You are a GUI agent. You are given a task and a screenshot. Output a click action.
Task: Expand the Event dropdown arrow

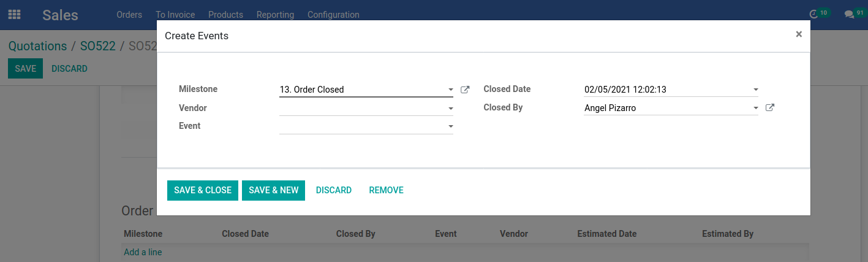450,126
